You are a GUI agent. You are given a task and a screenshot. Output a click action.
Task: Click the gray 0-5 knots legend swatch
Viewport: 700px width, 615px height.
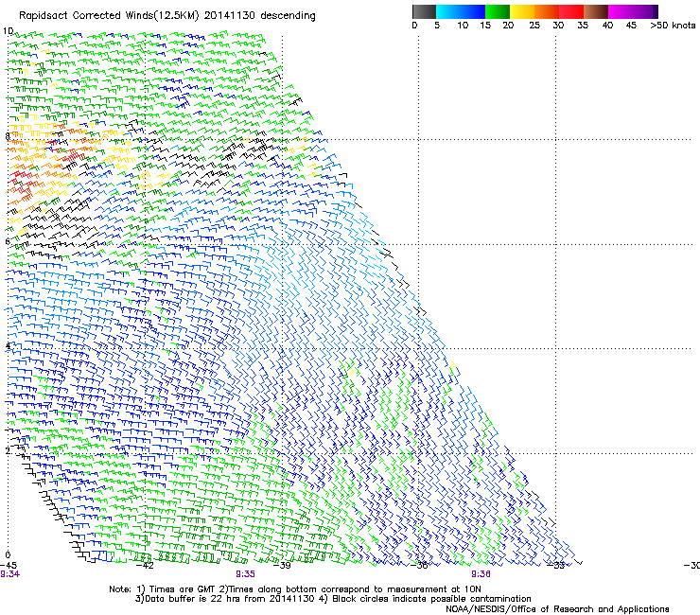(x=424, y=11)
